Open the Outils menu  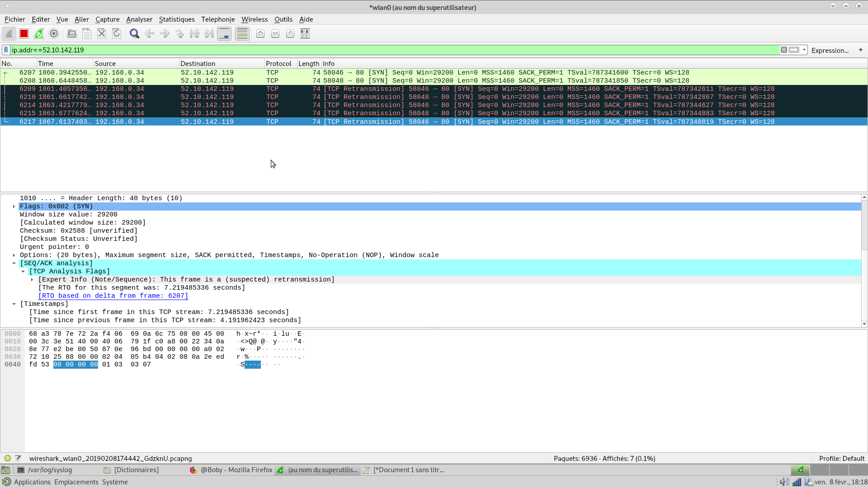[283, 19]
